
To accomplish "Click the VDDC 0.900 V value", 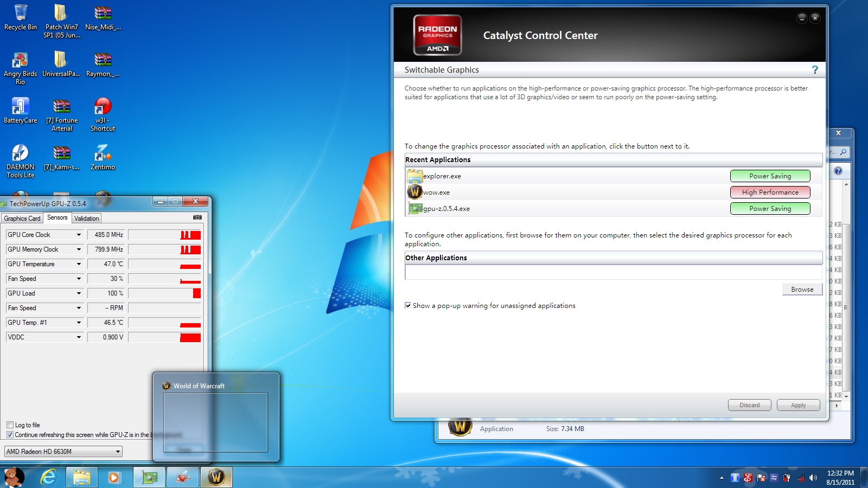I will pyautogui.click(x=106, y=337).
